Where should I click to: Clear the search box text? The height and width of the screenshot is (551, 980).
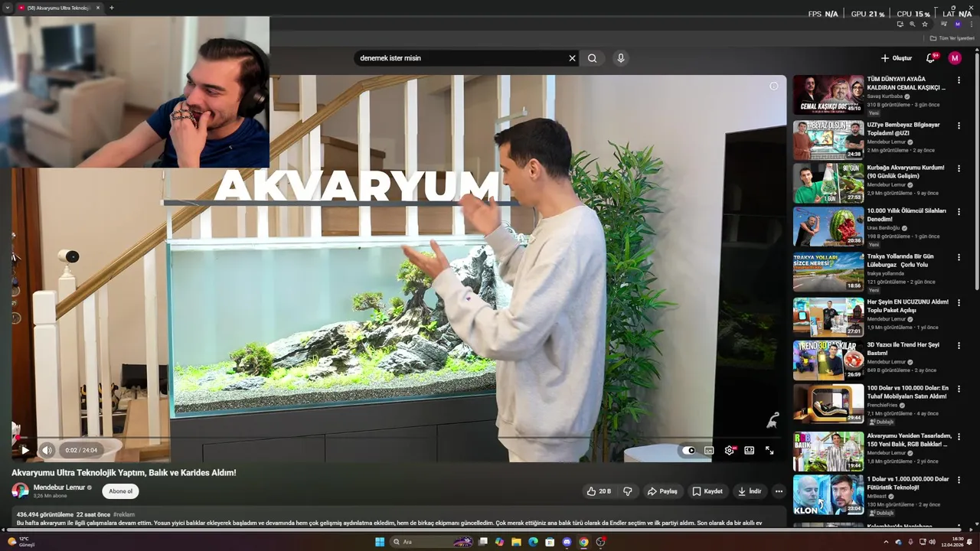[572, 58]
